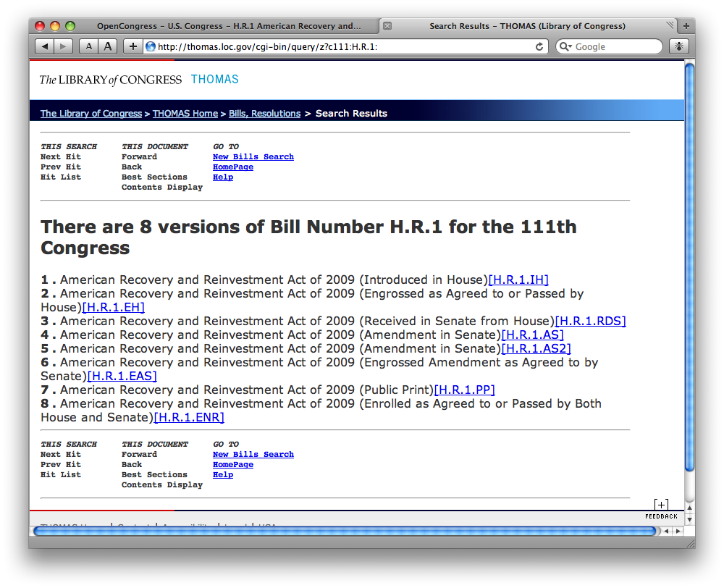Viewport: 724px width, 588px height.
Task: Decrease text size with small A button
Action: (x=88, y=46)
